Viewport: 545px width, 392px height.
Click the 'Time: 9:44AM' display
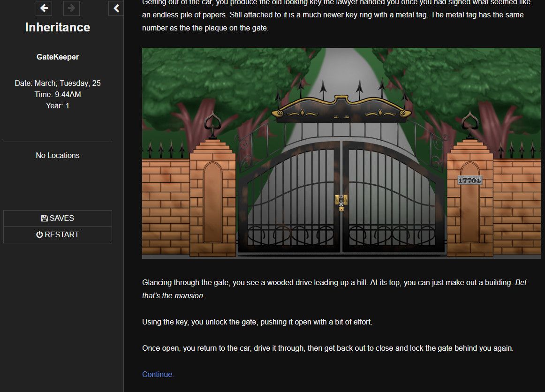click(57, 94)
